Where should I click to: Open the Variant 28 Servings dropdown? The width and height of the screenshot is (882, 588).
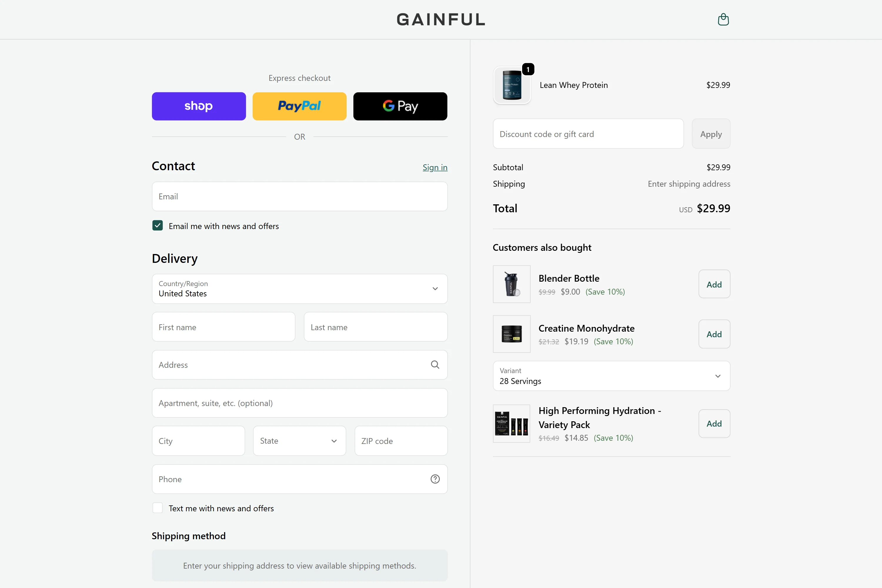tap(611, 376)
